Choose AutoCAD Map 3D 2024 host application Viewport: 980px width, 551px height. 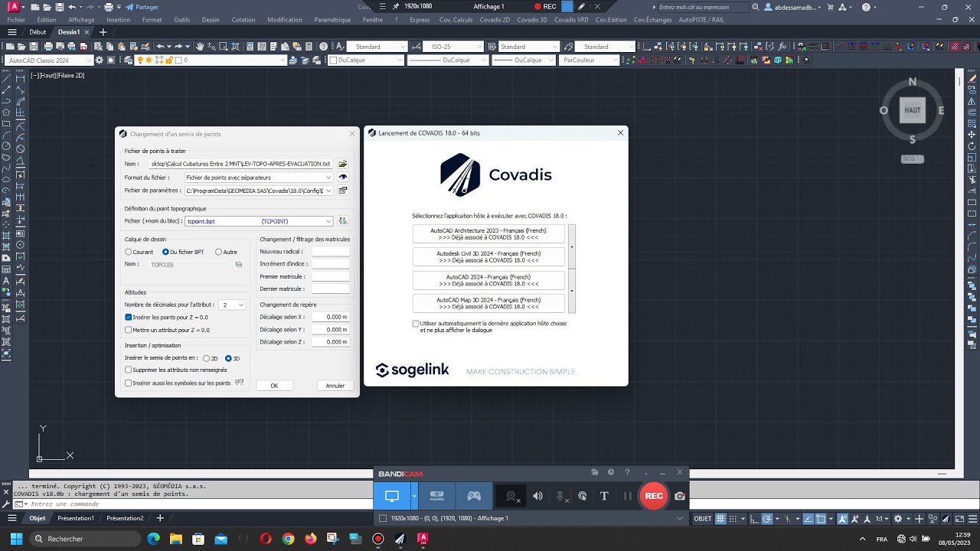(x=488, y=303)
